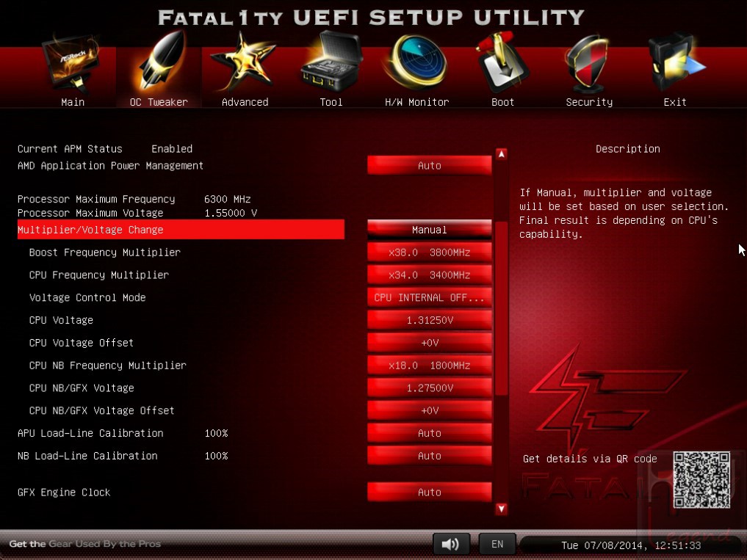
Task: Open the Boot joystick icon
Action: (502, 62)
